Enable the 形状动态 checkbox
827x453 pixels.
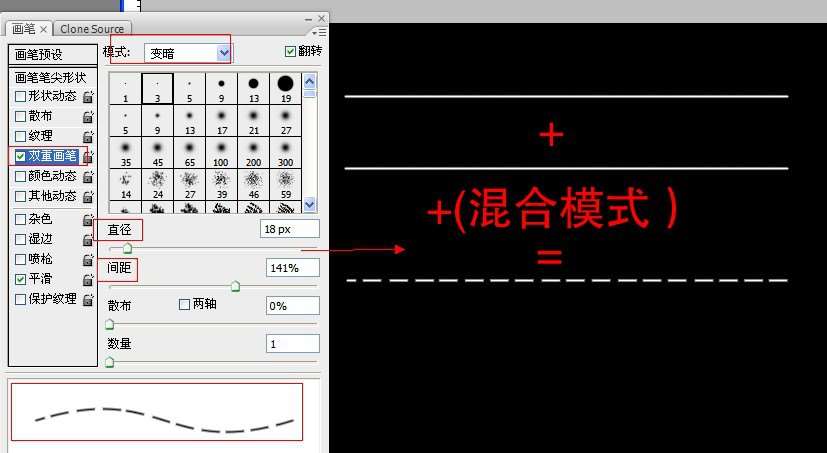pyautogui.click(x=21, y=97)
